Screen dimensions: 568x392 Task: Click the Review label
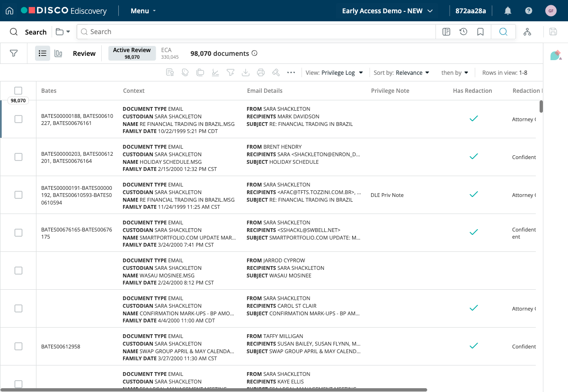84,53
